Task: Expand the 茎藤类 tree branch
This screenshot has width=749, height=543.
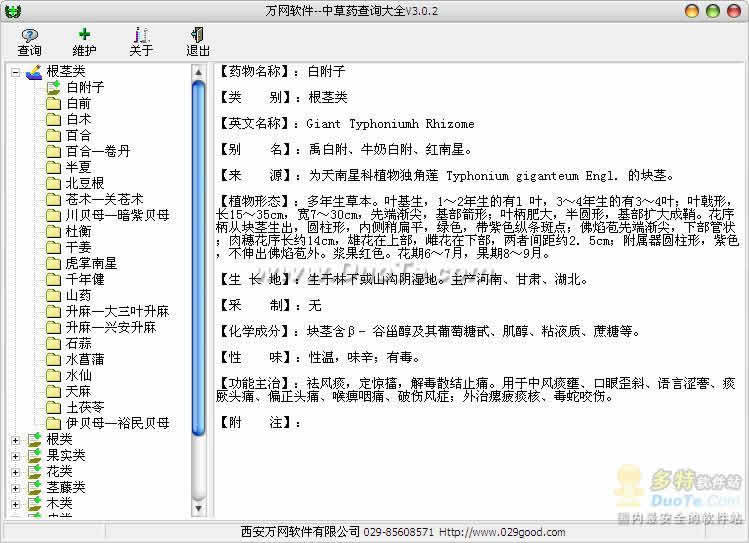Action: pyautogui.click(x=15, y=487)
